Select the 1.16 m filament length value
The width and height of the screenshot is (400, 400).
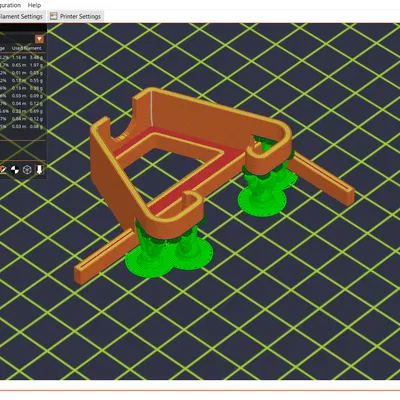[19, 57]
